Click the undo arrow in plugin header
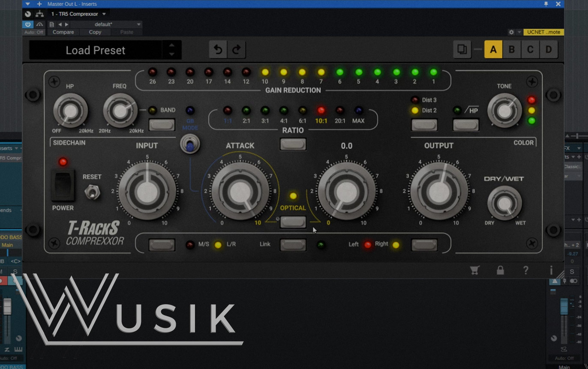The width and height of the screenshot is (588, 369). pyautogui.click(x=218, y=50)
